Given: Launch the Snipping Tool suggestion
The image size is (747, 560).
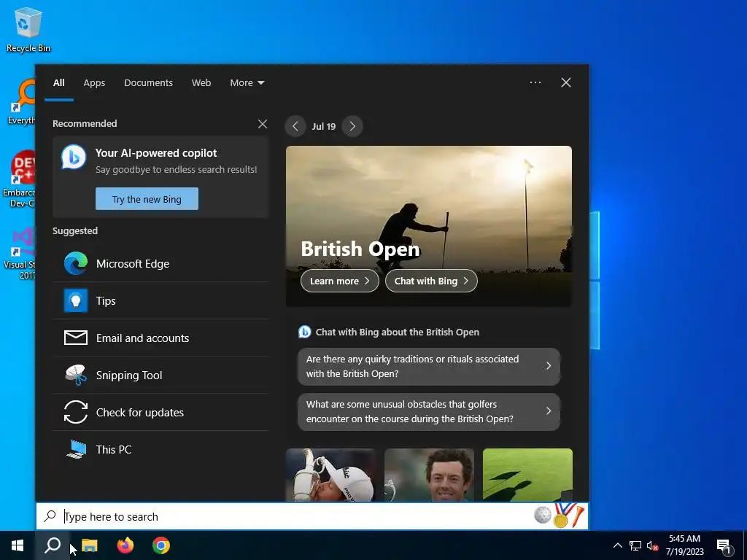Looking at the screenshot, I should 160,376.
